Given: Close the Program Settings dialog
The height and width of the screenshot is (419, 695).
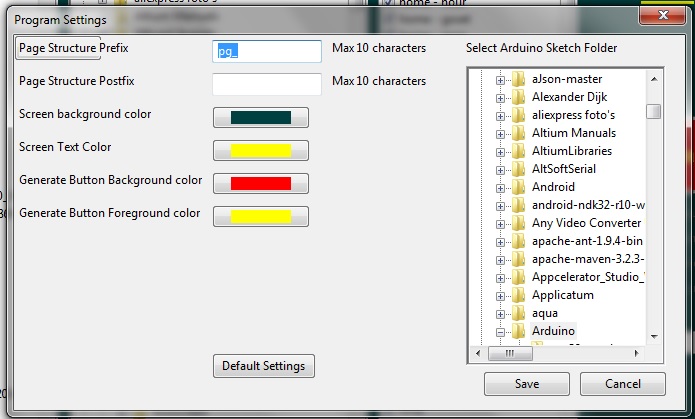Looking at the screenshot, I should 663,15.
